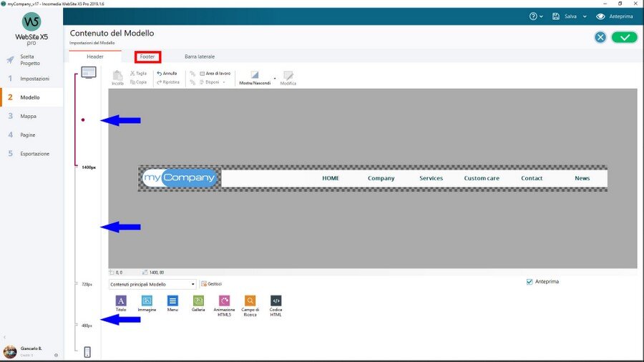Select the desktop viewport icon
This screenshot has width=644, height=362.
[88, 72]
